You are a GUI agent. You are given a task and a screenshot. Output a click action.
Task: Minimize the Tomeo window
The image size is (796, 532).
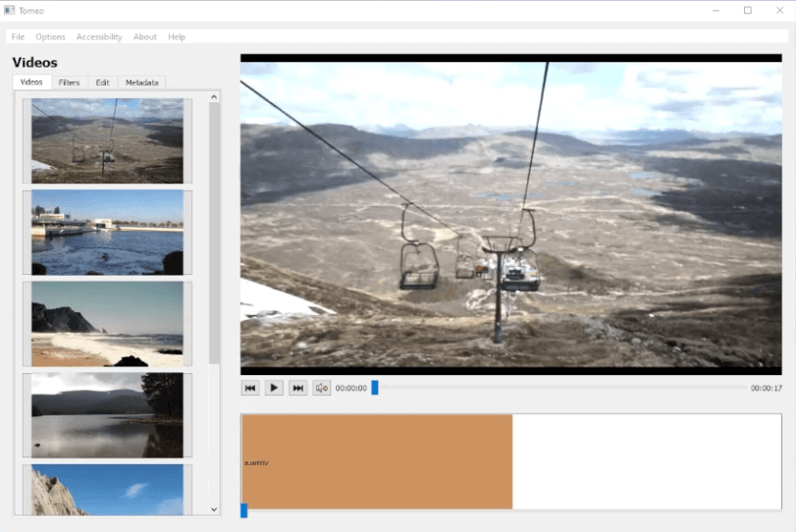pos(716,10)
